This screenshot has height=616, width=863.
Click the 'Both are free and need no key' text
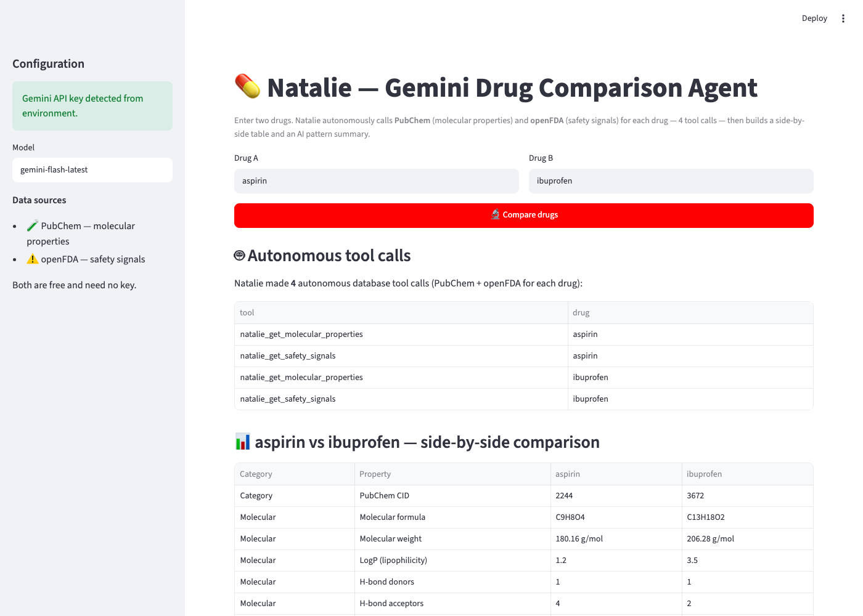pos(75,285)
